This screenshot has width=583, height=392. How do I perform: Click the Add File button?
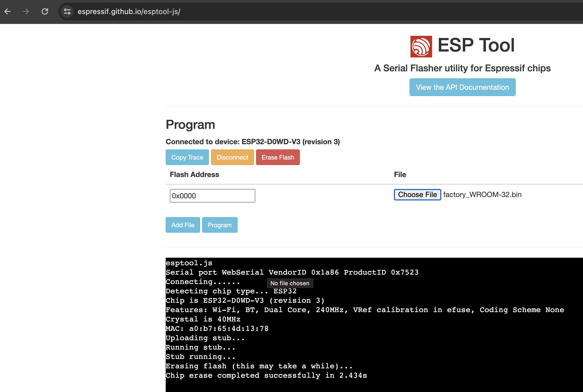tap(183, 225)
